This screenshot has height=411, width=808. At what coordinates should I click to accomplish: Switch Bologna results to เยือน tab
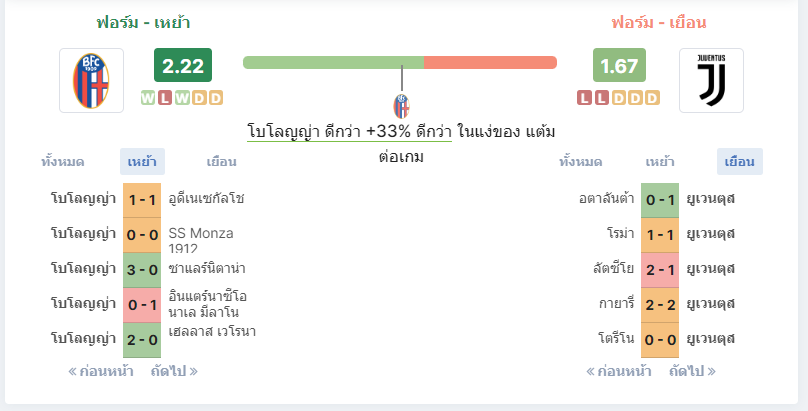[221, 162]
